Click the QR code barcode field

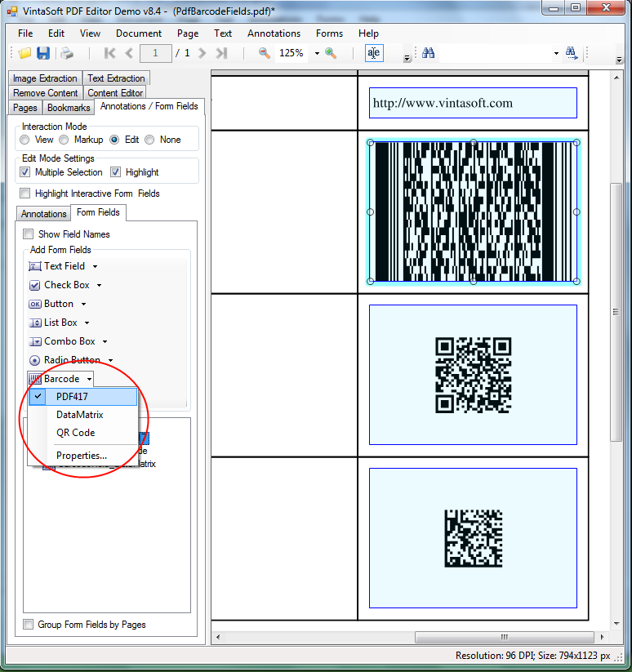pos(473,375)
